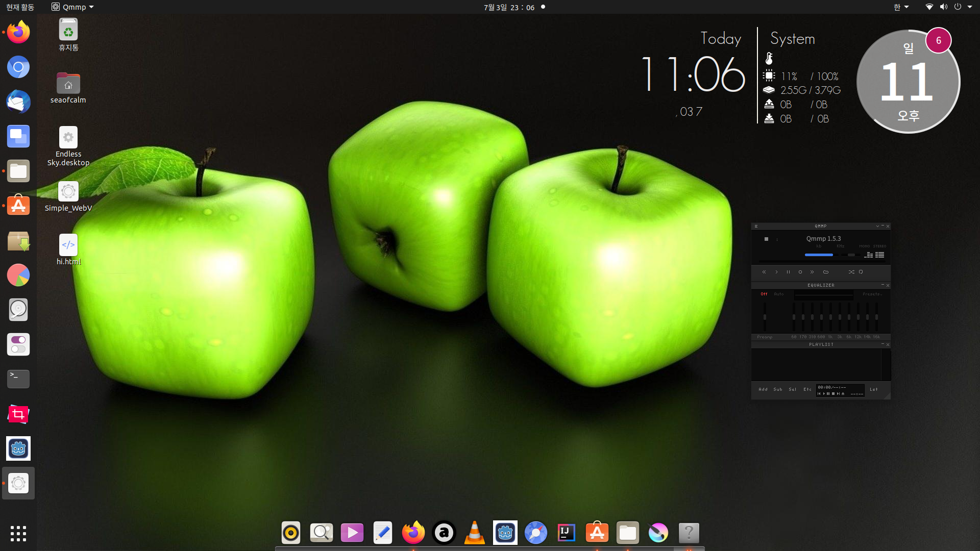Open Godot engine in the left dock

click(x=18, y=448)
